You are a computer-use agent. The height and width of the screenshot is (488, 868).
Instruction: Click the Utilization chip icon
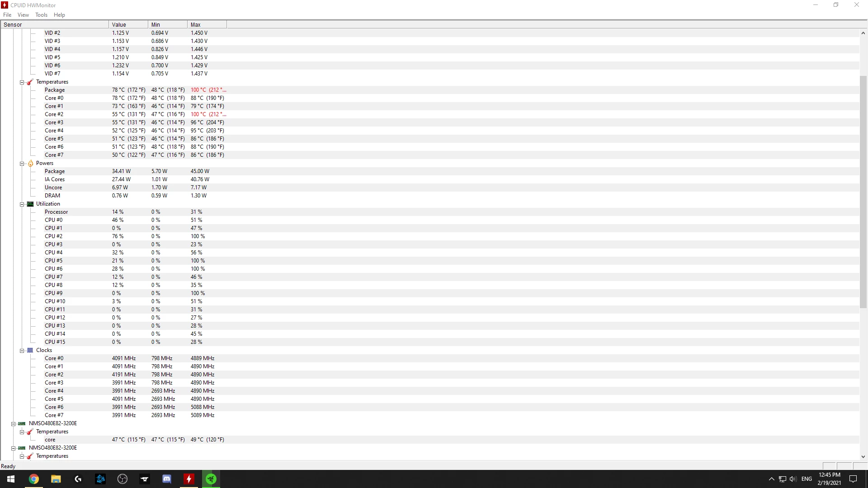point(30,204)
